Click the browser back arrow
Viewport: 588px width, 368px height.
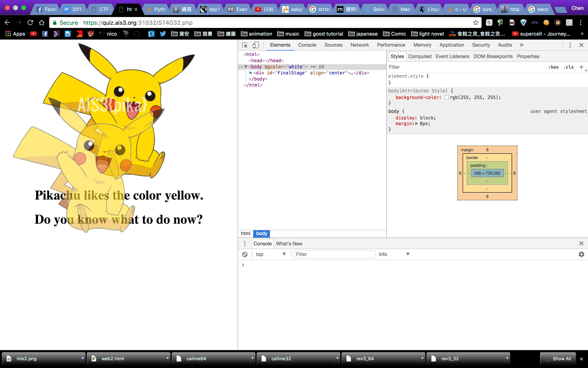(7, 23)
